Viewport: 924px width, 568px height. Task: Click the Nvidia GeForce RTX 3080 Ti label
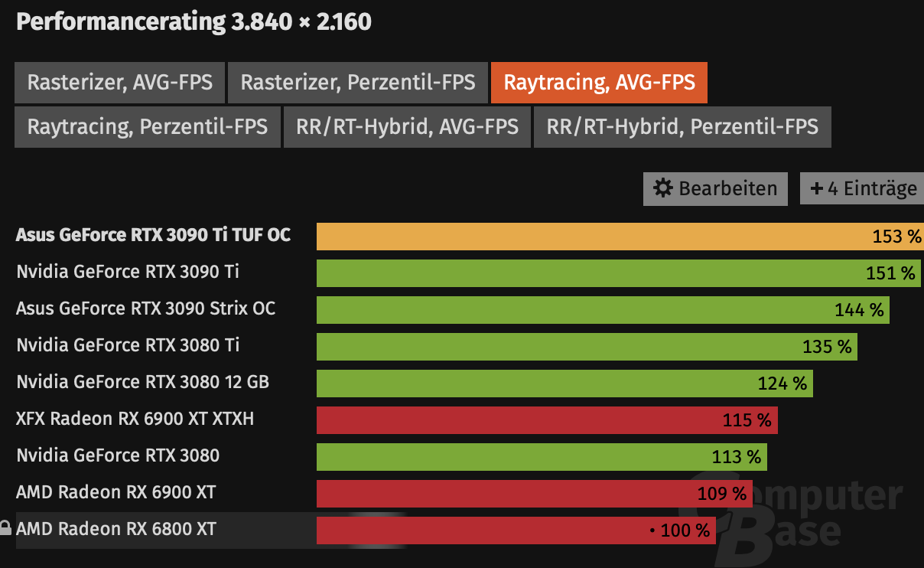pos(128,345)
